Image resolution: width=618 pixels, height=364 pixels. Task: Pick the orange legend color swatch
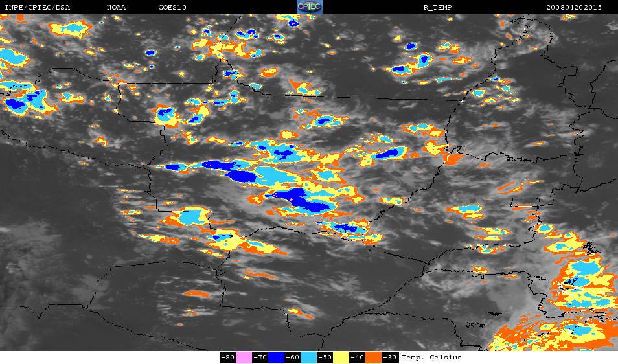point(373,358)
